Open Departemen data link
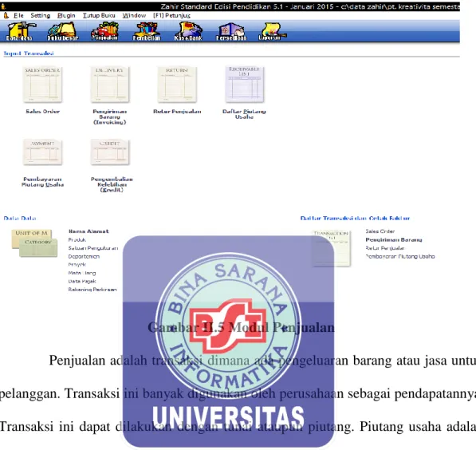This screenshot has width=476, height=450. coord(84,256)
